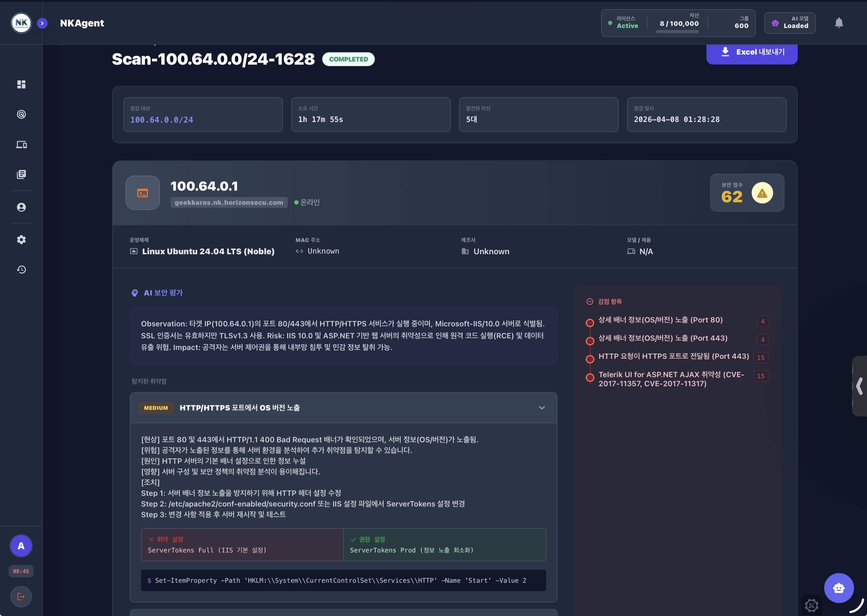Click the asset usage progress bar
The width and height of the screenshot is (867, 616).
point(677,32)
